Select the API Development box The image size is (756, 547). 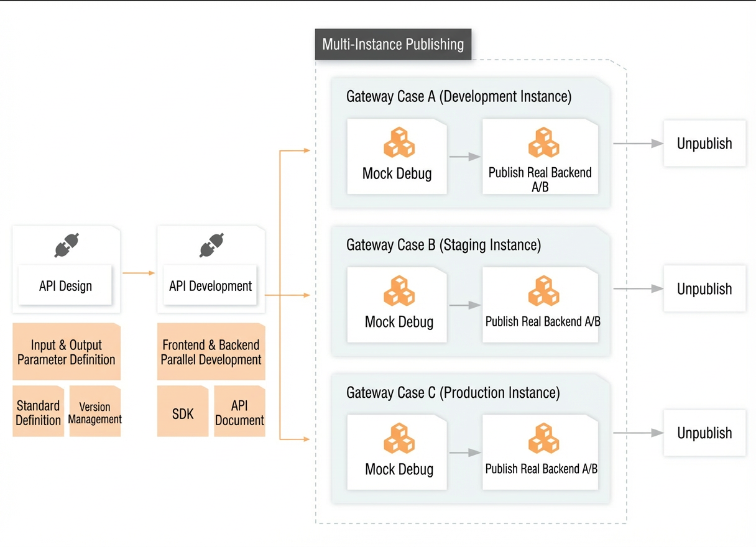click(x=210, y=285)
